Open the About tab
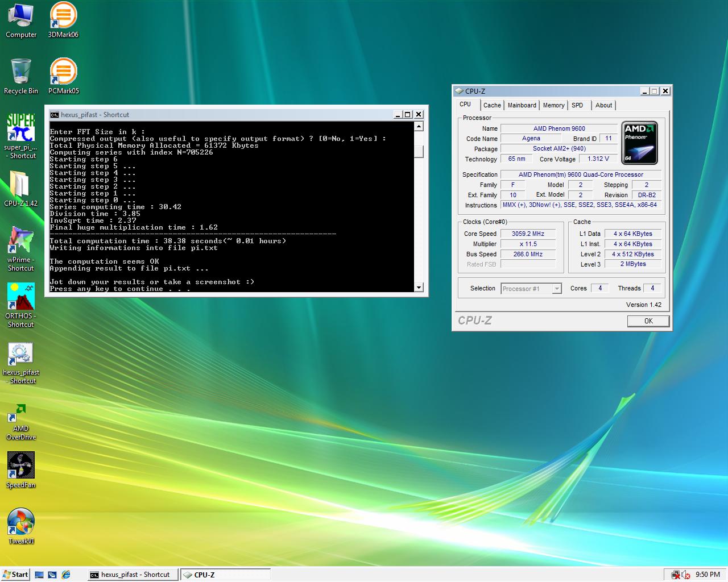Viewport: 728px width, 582px height. [x=604, y=105]
